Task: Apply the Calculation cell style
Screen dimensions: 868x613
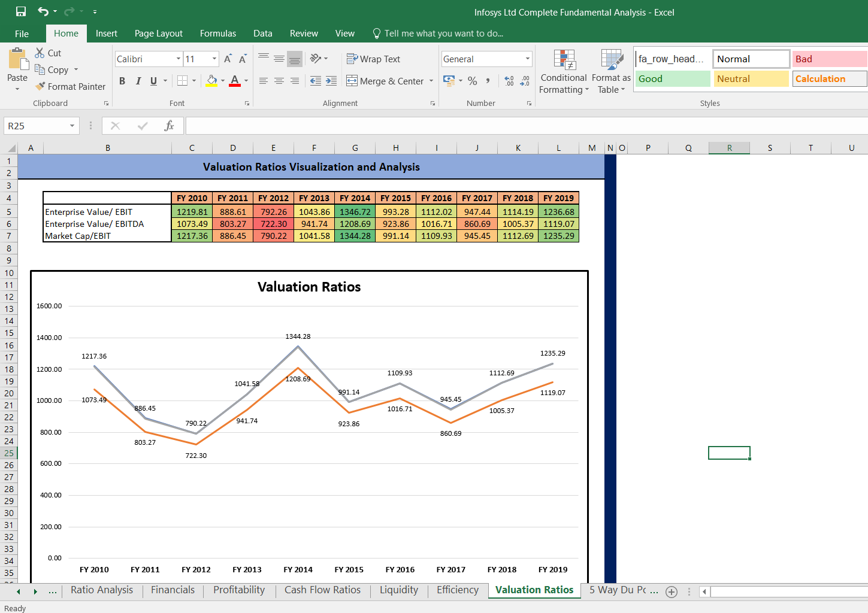Action: [x=830, y=78]
